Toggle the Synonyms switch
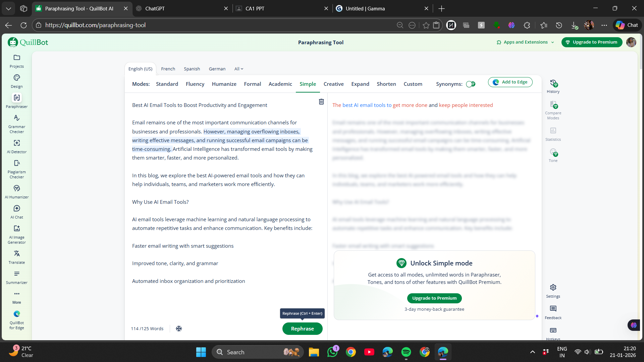644x362 pixels. (x=471, y=84)
